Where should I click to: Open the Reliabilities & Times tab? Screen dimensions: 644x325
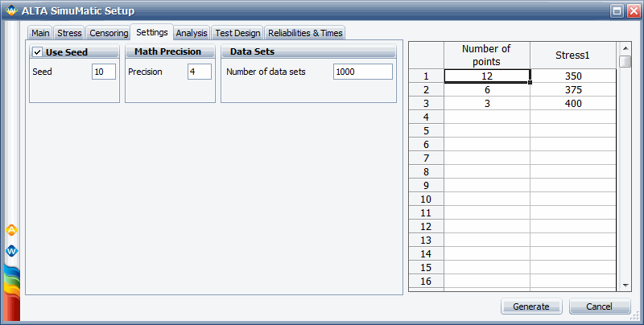[x=305, y=33]
